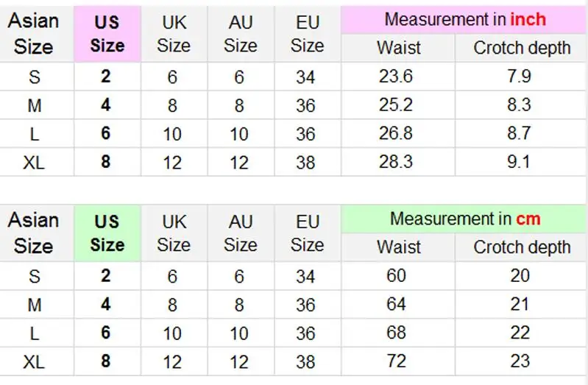Click crotch depth value 21 cm
The height and width of the screenshot is (385, 588).
[x=520, y=304]
